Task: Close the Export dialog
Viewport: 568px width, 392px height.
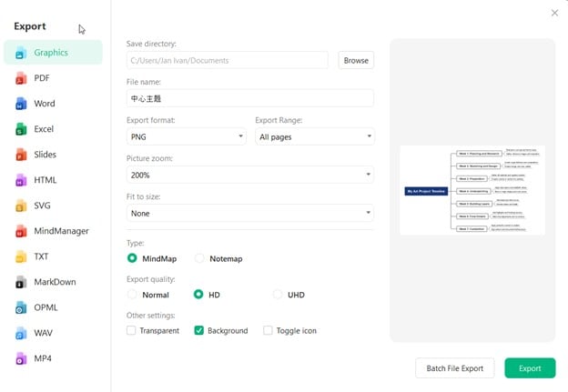Action: click(554, 13)
